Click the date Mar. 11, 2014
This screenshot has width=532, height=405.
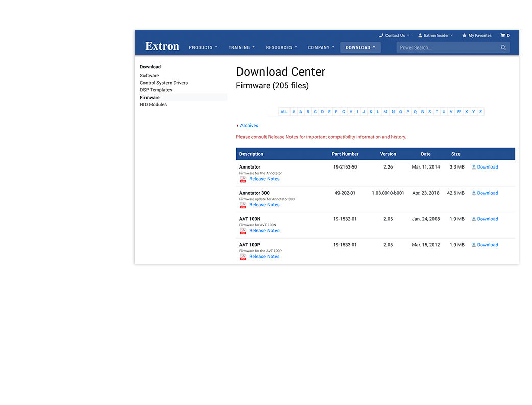(426, 167)
